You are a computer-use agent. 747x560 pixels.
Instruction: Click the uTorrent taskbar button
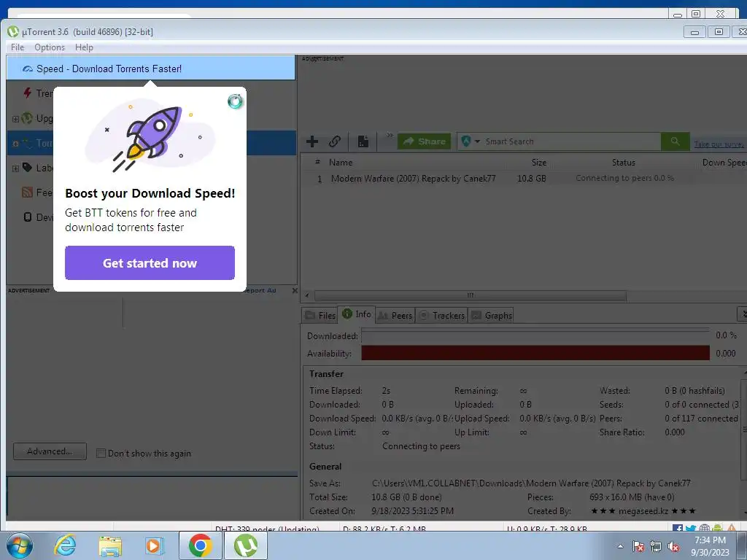(246, 545)
